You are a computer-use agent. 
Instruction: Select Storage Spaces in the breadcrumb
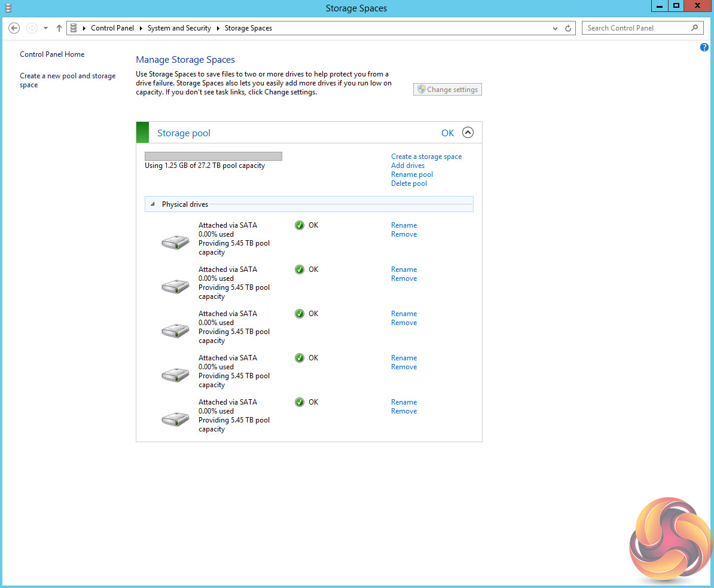point(249,28)
